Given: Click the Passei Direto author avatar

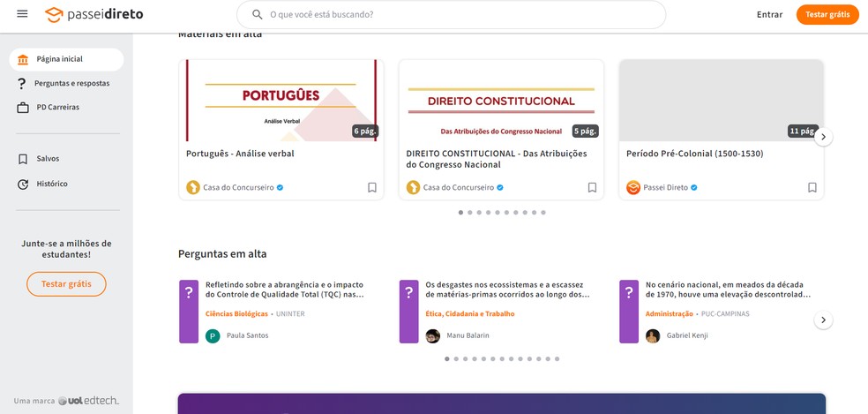Looking at the screenshot, I should 633,187.
